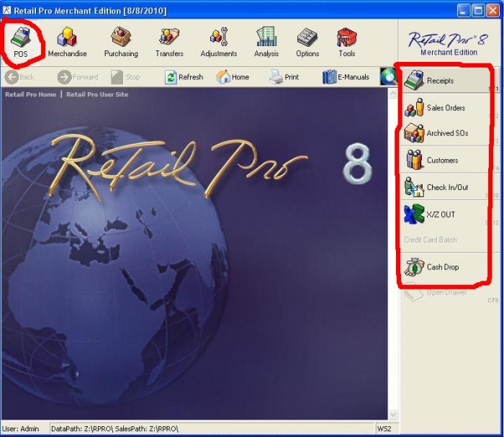Click the Retail Pro 8 Merchant Edition logo
Image resolution: width=504 pixels, height=437 pixels.
click(x=448, y=44)
